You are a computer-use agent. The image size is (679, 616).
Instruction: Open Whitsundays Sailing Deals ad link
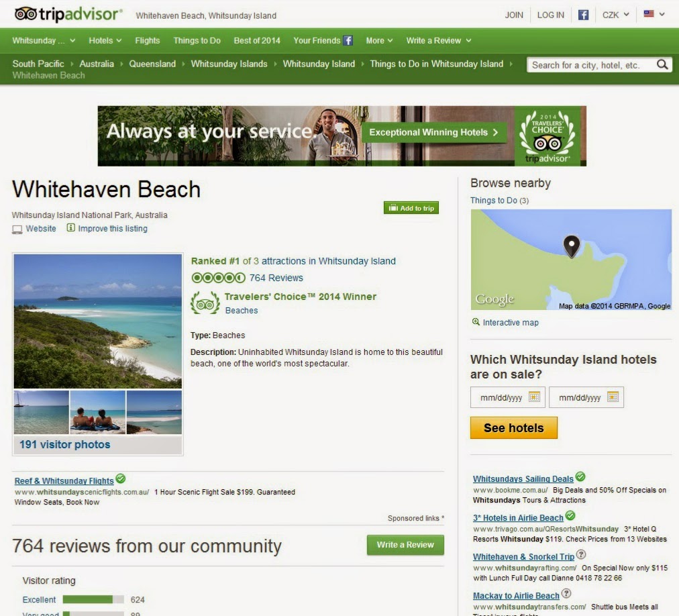523,478
